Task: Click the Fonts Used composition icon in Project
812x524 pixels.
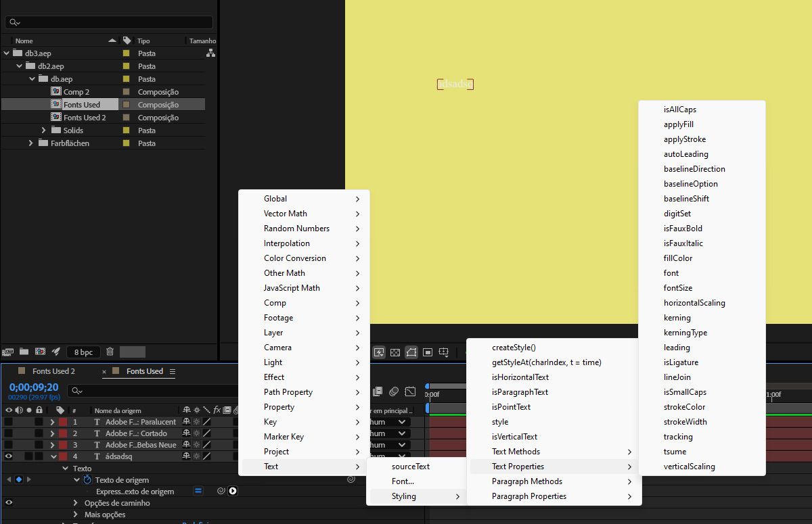Action: point(56,105)
